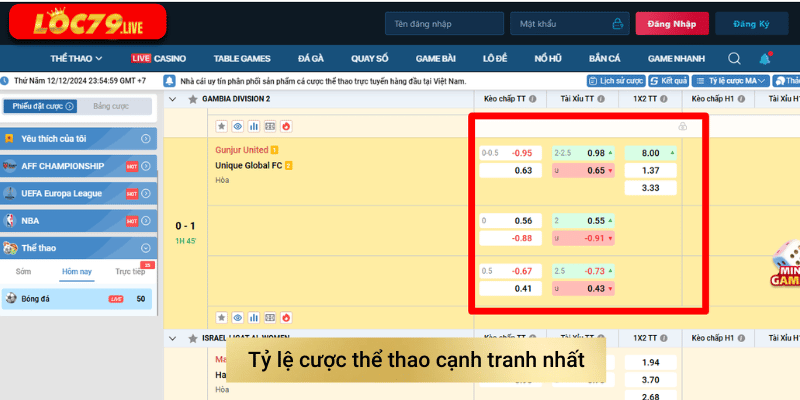Screen dimensions: 800x400
Task: Open the Thể thao dropdown menu
Action: click(x=76, y=59)
